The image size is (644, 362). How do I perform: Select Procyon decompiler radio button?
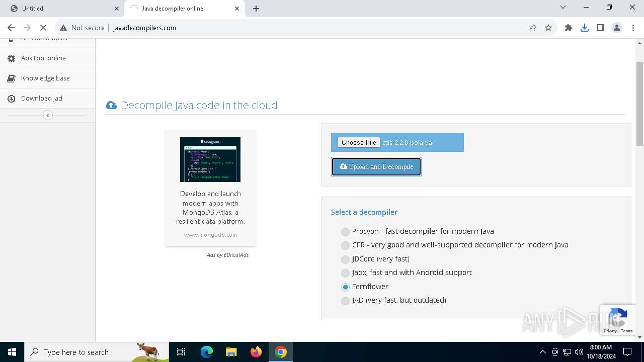(x=345, y=232)
